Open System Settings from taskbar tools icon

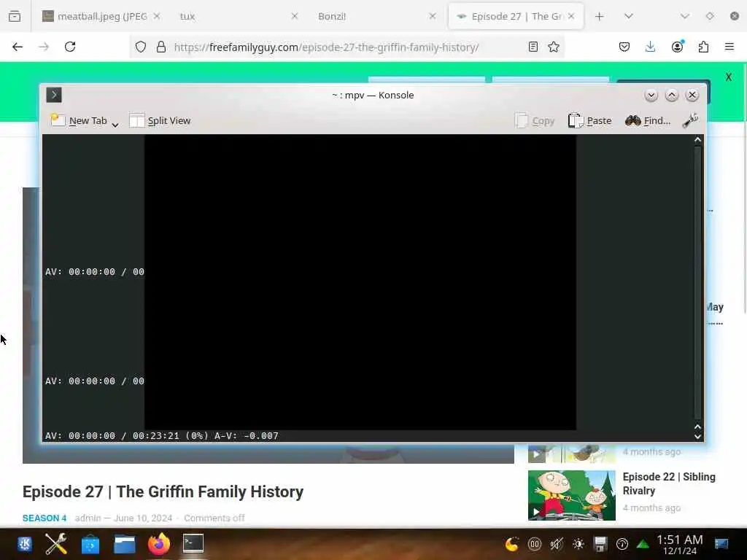[56, 543]
